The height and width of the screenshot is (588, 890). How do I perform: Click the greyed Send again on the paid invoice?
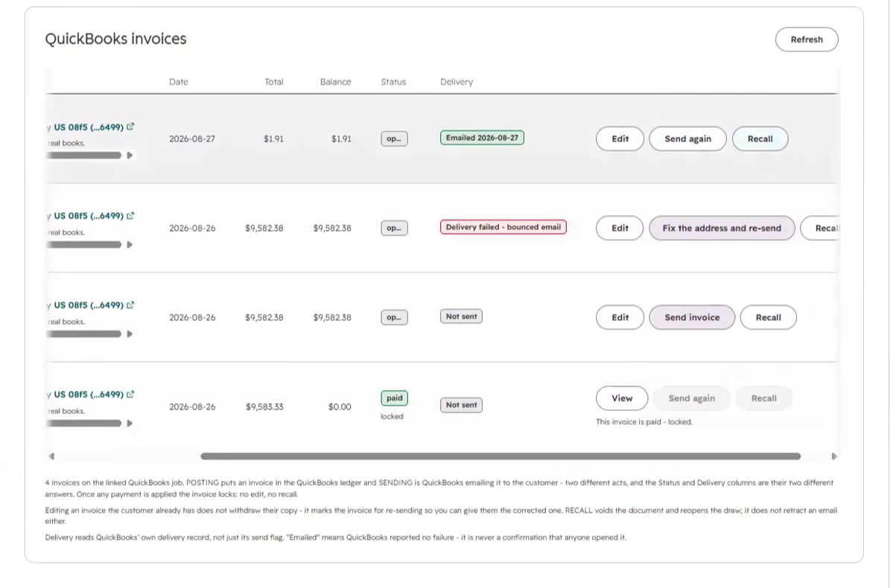[x=692, y=398]
